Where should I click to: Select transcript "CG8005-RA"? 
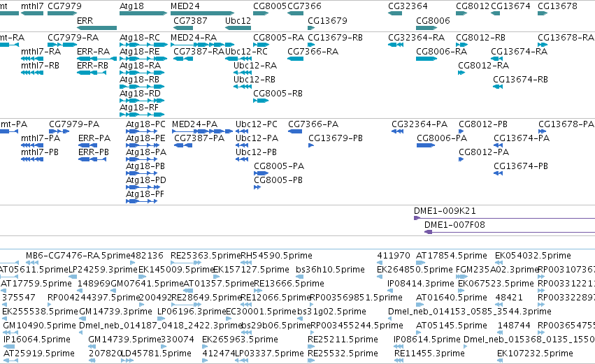point(279,38)
